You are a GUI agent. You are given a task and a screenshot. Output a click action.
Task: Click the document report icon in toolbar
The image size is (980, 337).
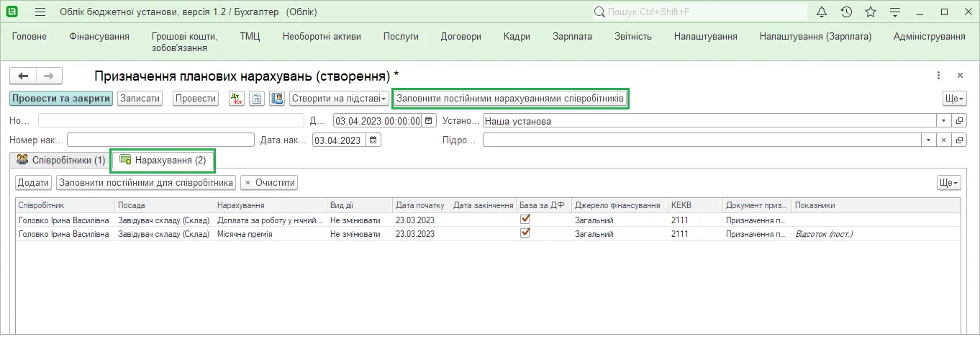point(257,99)
